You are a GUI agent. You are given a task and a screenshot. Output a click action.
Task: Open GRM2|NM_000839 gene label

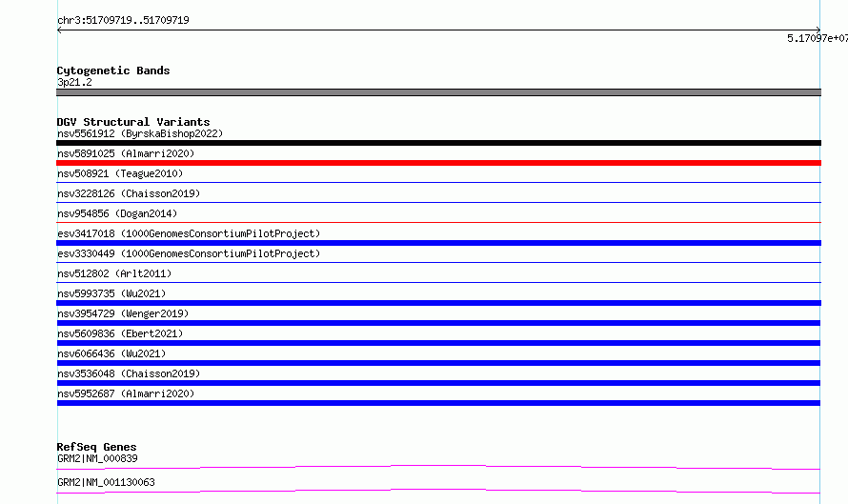[97, 458]
